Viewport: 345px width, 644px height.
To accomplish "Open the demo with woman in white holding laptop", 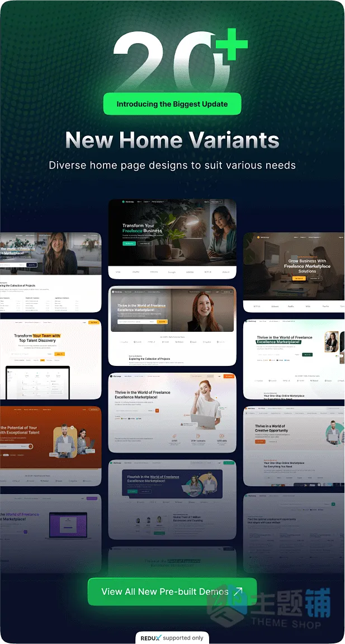I will click(x=172, y=413).
